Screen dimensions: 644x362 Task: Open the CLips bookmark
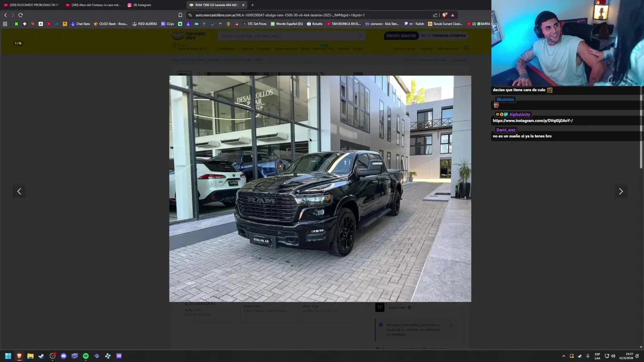pyautogui.click(x=168, y=24)
